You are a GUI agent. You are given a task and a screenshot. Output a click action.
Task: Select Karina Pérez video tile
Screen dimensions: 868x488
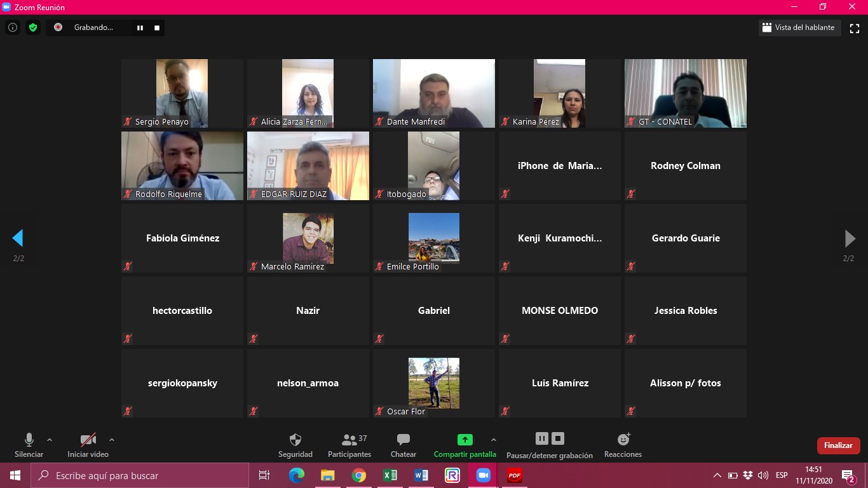pyautogui.click(x=560, y=93)
